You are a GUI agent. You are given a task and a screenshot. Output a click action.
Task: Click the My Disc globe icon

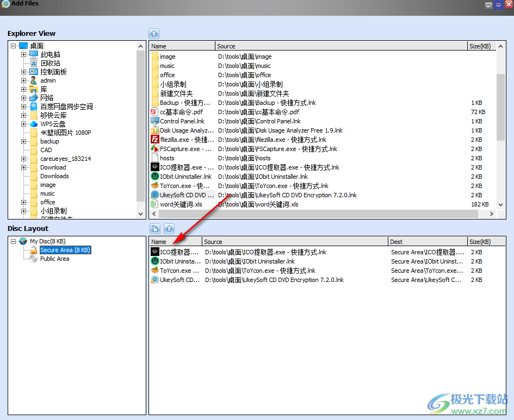tap(23, 241)
